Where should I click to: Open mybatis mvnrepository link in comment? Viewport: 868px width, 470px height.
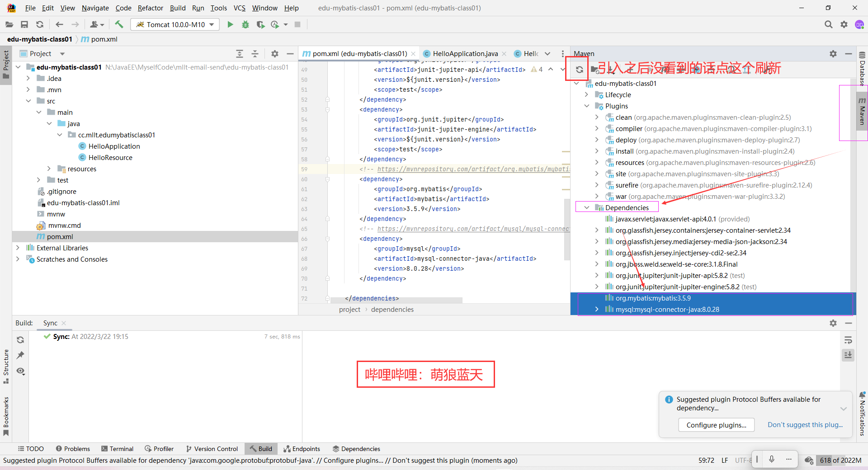pyautogui.click(x=473, y=169)
